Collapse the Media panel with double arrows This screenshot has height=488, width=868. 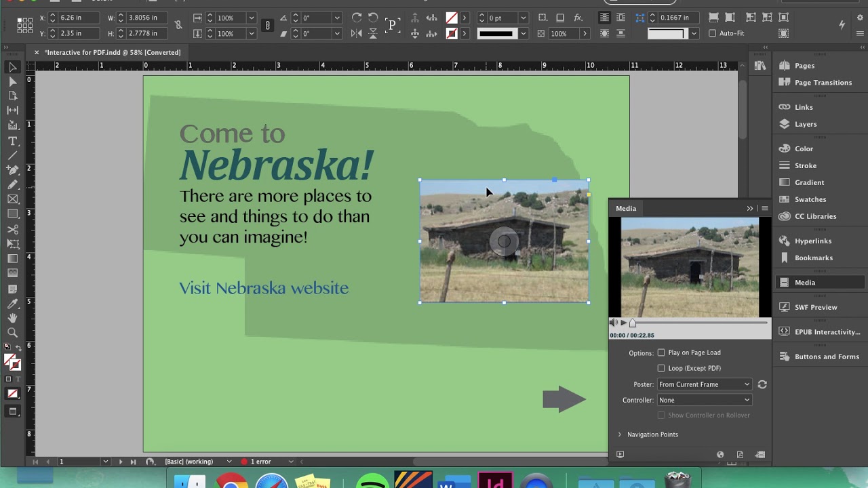coord(750,209)
